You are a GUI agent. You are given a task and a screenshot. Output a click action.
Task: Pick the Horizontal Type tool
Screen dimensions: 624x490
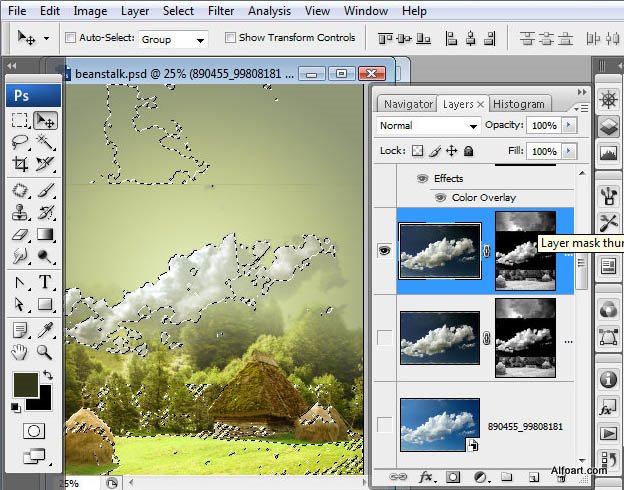[45, 282]
